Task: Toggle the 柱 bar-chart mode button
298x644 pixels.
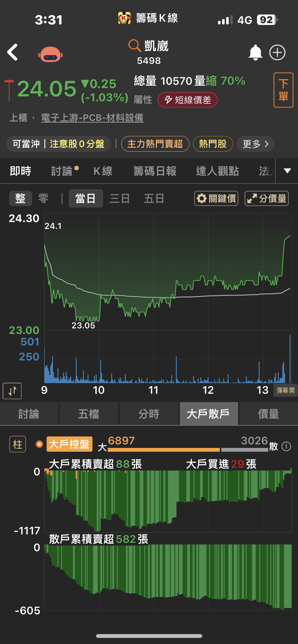Action: pyautogui.click(x=18, y=444)
